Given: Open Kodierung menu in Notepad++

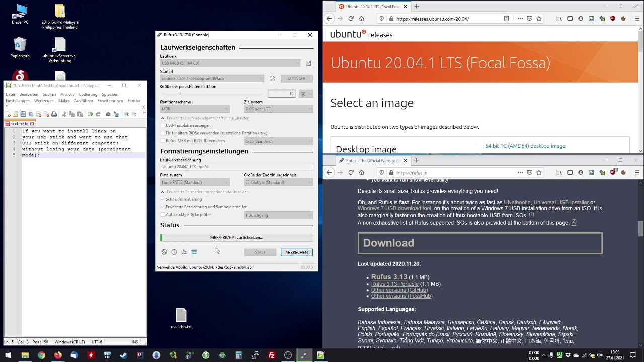Looking at the screenshot, I should coord(88,94).
